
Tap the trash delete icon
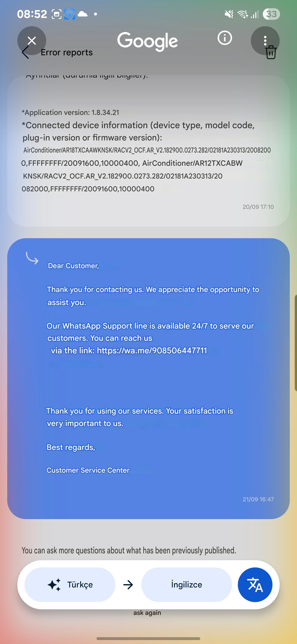(x=271, y=52)
